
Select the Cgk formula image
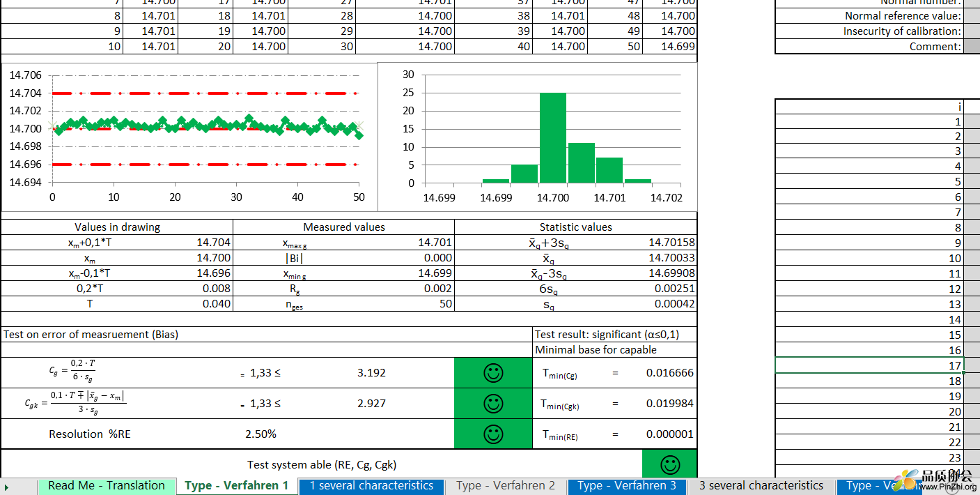75,403
